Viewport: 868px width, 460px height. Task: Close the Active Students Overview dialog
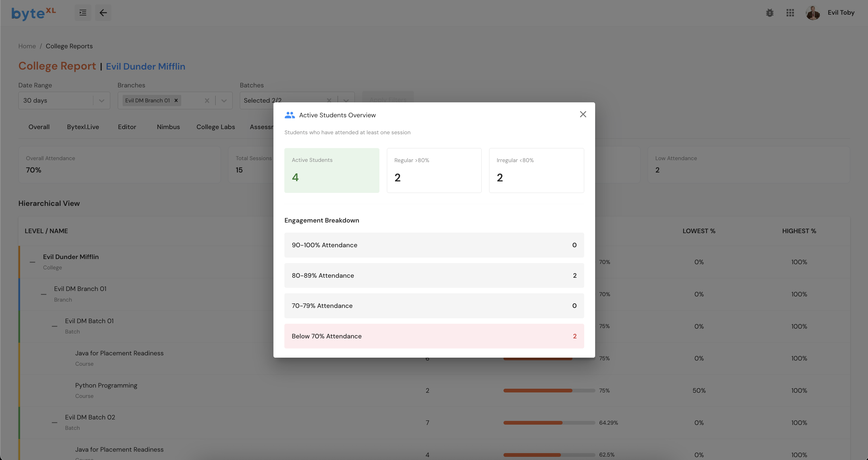(x=582, y=114)
